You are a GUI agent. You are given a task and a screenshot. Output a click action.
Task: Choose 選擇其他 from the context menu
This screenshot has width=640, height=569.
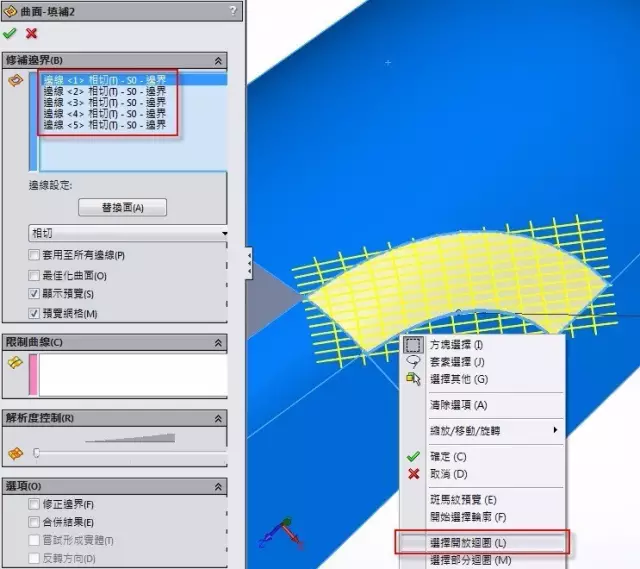tap(484, 379)
